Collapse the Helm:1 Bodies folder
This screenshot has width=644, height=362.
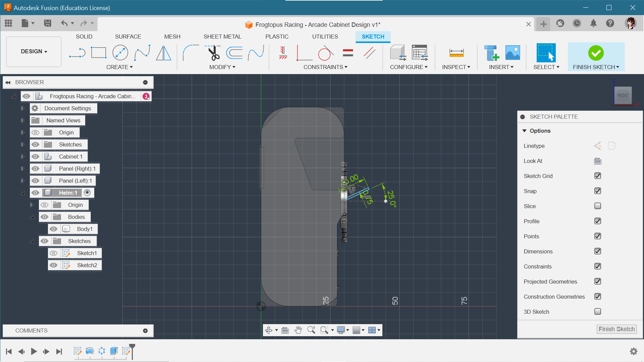point(32,217)
